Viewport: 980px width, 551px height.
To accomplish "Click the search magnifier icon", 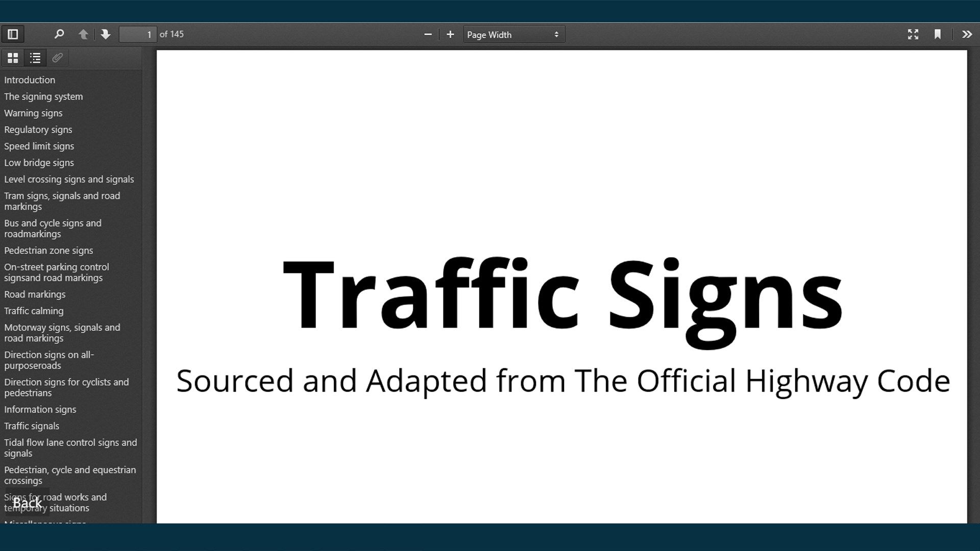I will pos(59,34).
